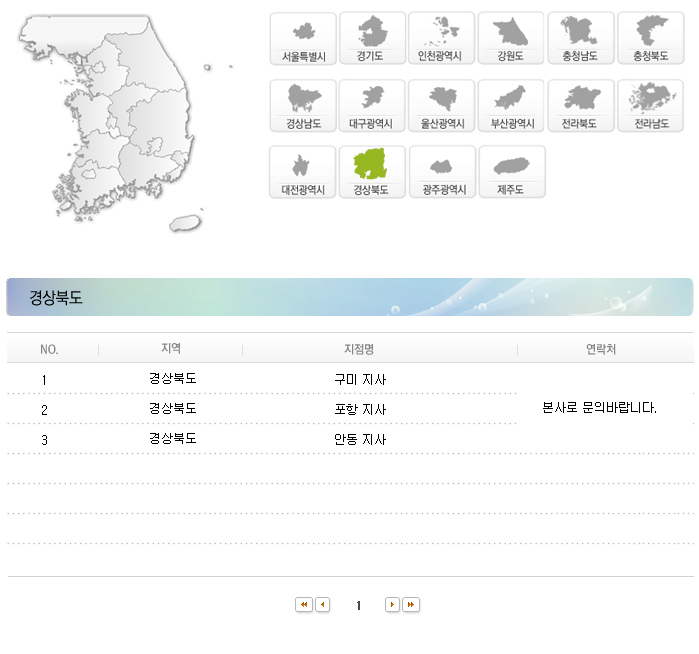Click the highlighted 경상북도 region icon
The width and height of the screenshot is (699, 654).
click(x=373, y=172)
